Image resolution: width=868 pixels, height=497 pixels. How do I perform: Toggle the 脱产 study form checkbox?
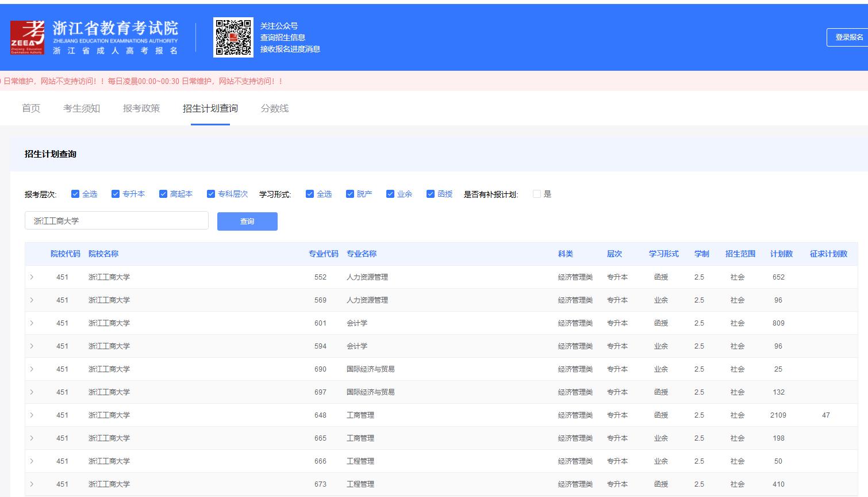pos(350,194)
